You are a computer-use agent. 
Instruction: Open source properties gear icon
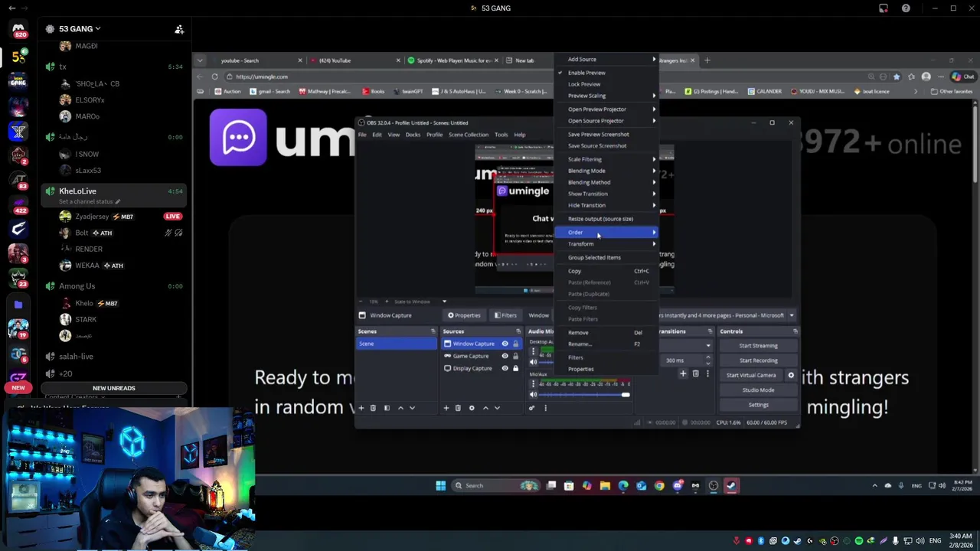(472, 408)
